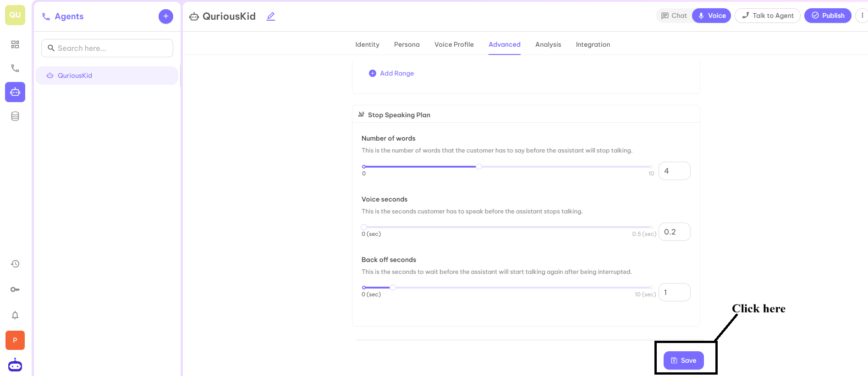Viewport: 868px width, 376px height.
Task: Click the Publish button
Action: point(828,16)
